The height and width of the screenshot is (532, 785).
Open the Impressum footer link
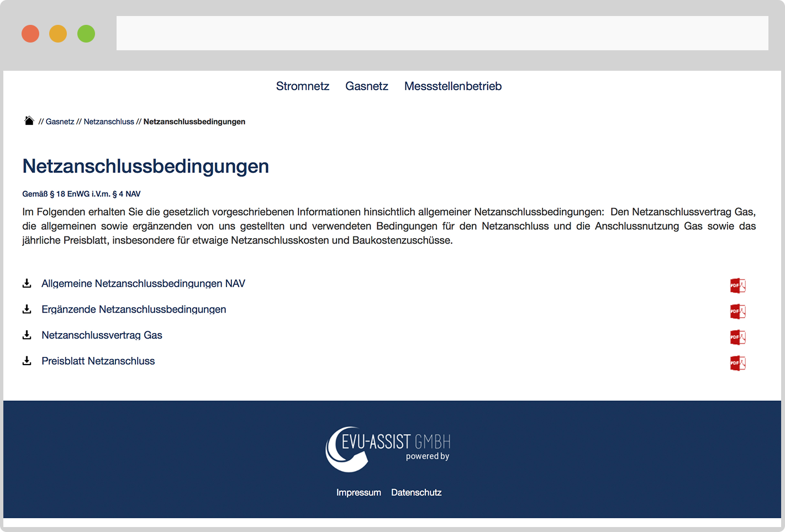tap(359, 492)
